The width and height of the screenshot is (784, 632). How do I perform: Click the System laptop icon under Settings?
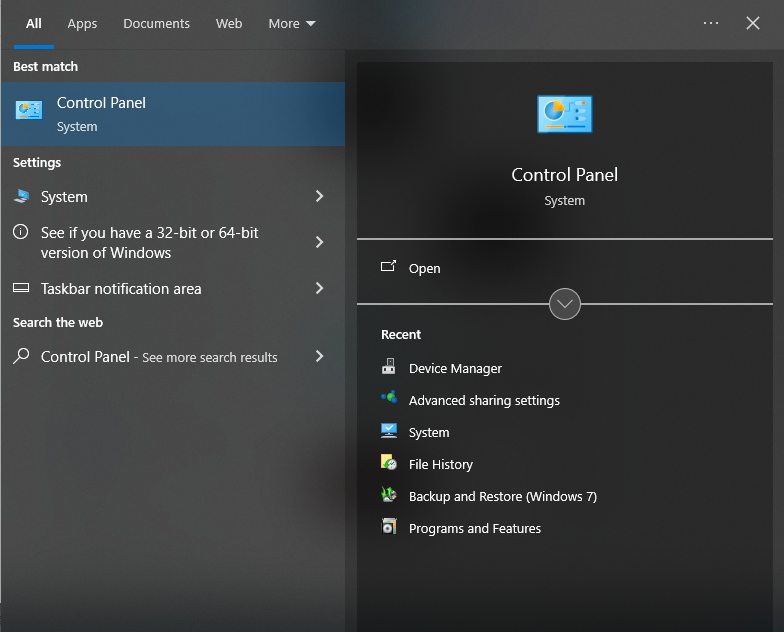[22, 196]
